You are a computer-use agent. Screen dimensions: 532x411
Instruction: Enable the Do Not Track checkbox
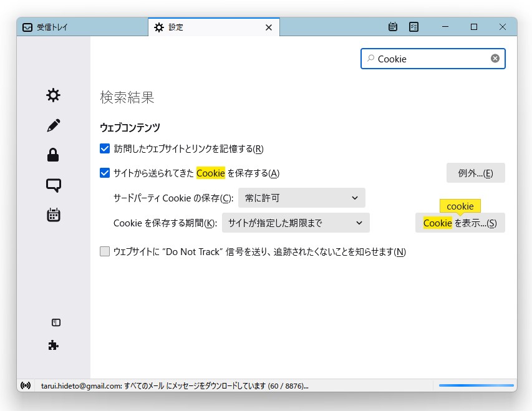pyautogui.click(x=105, y=252)
